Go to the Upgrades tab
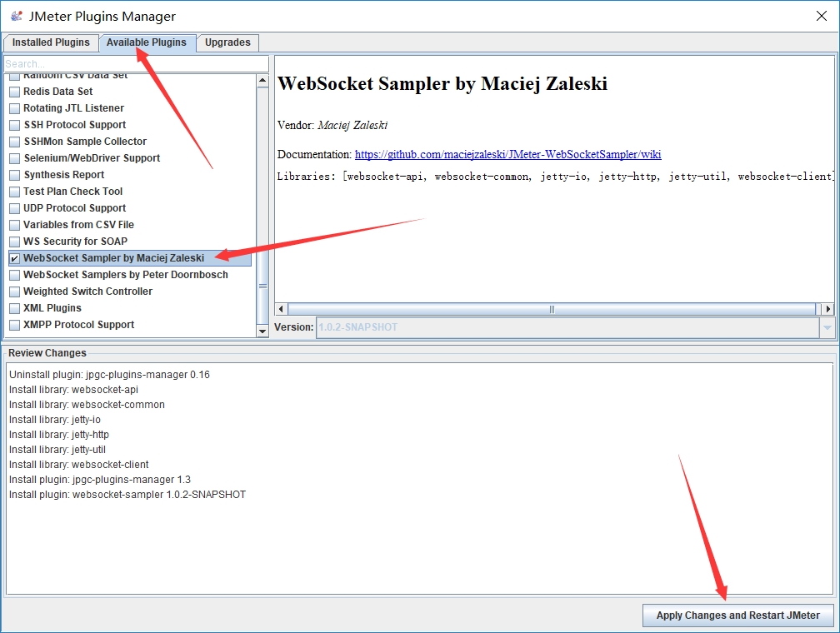Screen dimensions: 840x633 (x=227, y=42)
